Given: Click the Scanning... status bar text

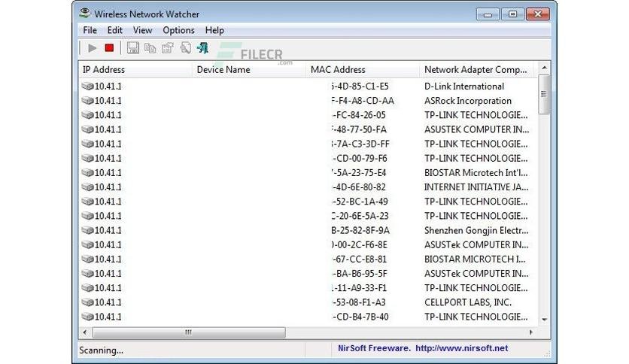Looking at the screenshot, I should (101, 350).
